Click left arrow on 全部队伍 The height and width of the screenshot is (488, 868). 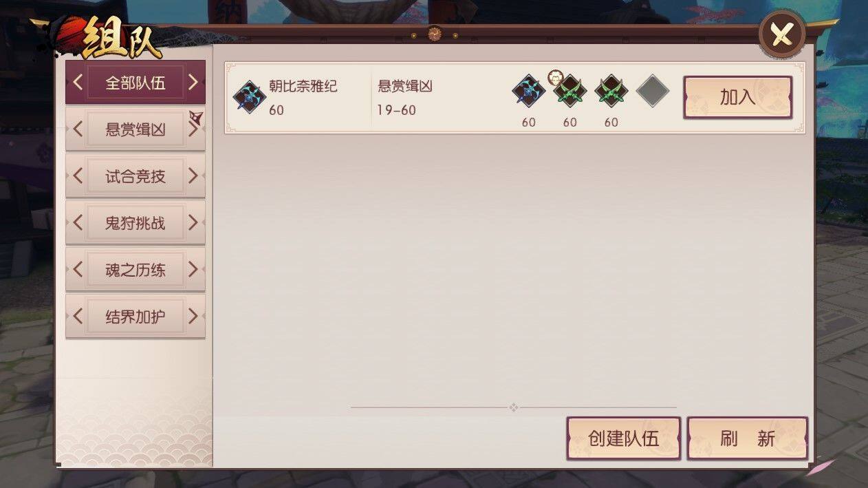tap(78, 83)
